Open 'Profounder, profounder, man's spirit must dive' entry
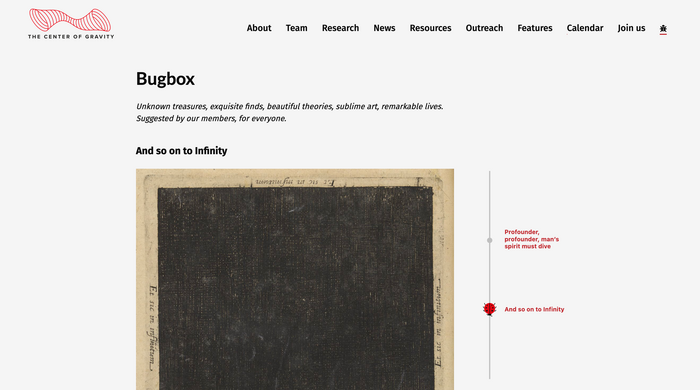This screenshot has height=390, width=700. coord(532,239)
